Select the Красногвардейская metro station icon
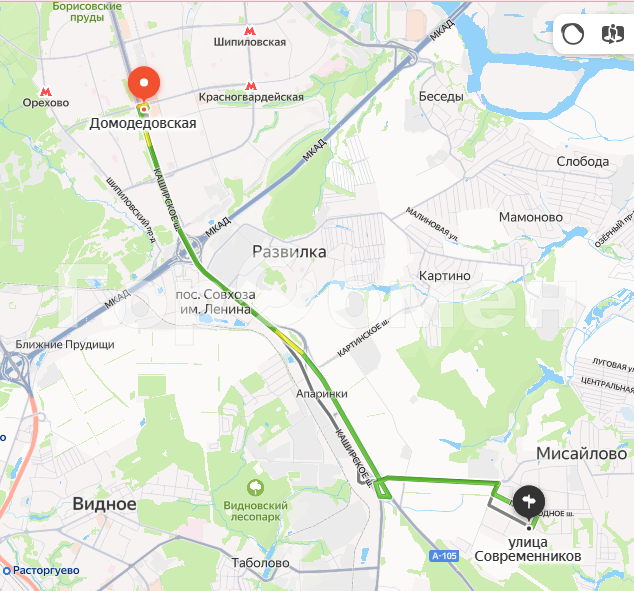Screen dimensions: 634x591 tap(251, 86)
